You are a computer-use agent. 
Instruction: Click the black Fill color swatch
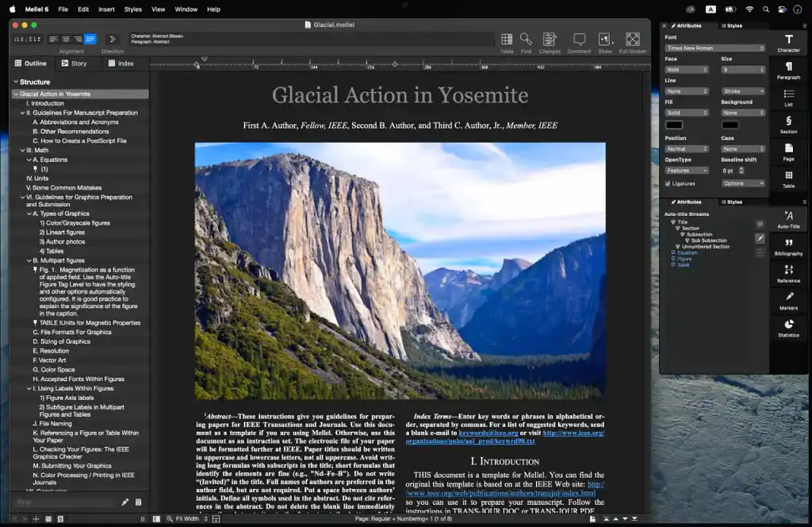click(x=674, y=125)
